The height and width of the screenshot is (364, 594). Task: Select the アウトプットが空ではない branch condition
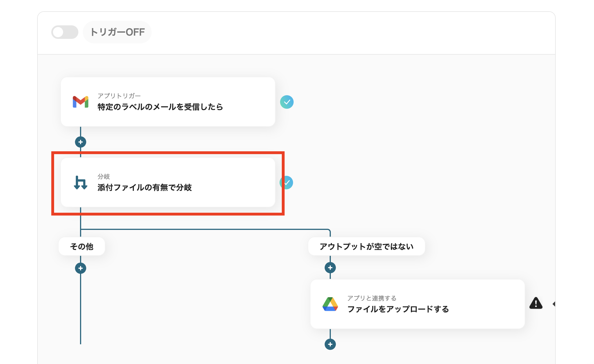[366, 246]
